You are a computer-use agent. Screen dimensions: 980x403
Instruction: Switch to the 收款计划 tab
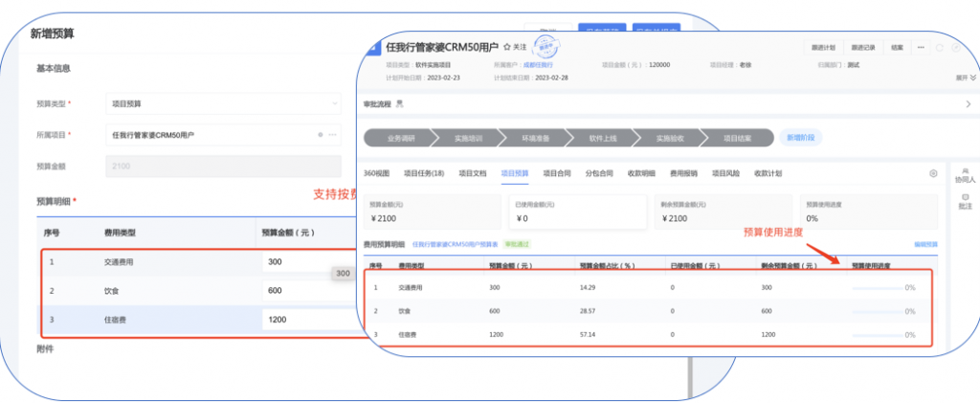tap(768, 173)
